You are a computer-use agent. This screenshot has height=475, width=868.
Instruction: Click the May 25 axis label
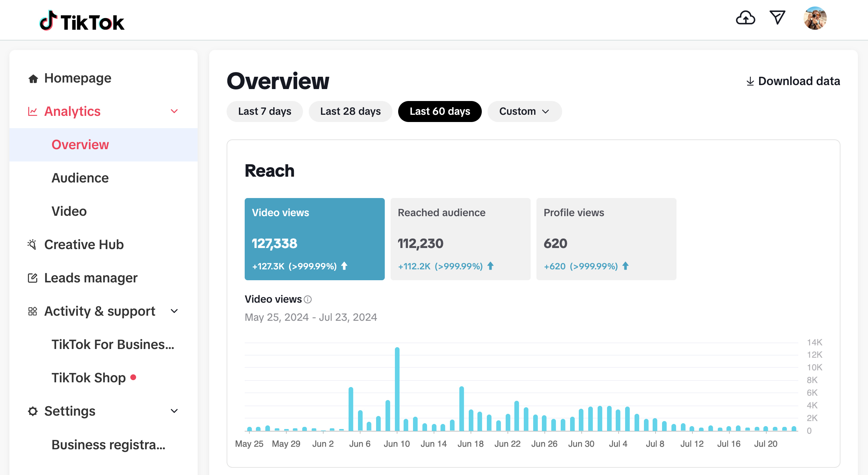tap(249, 444)
